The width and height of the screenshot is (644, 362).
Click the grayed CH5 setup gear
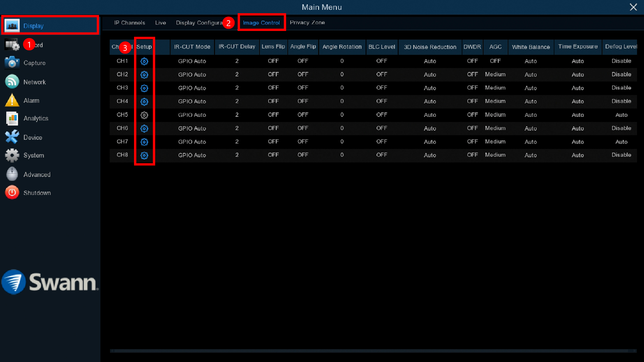(144, 115)
